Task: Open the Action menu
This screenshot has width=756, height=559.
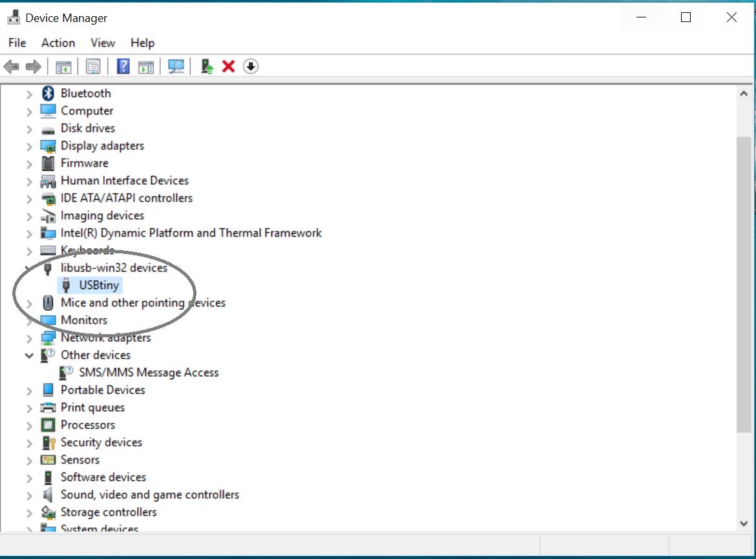Action: click(58, 43)
